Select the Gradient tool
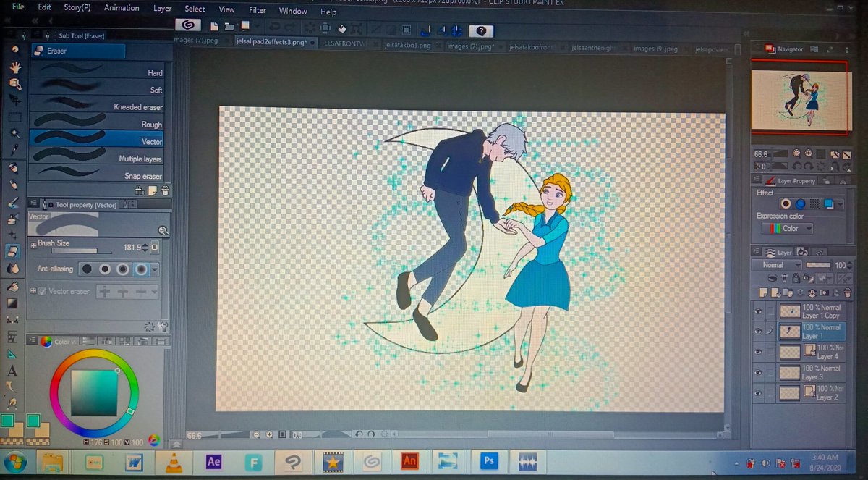 [12, 303]
